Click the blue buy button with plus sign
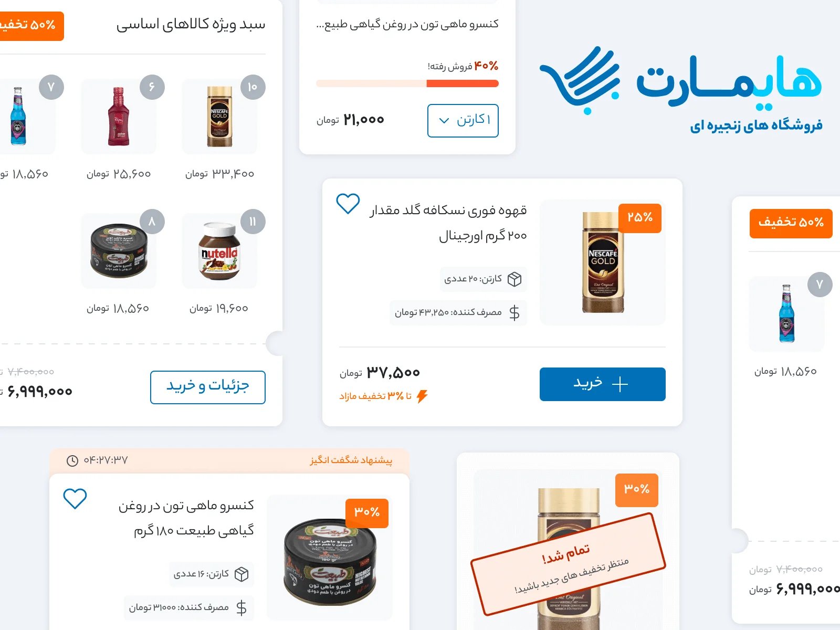840x630 pixels. click(602, 384)
